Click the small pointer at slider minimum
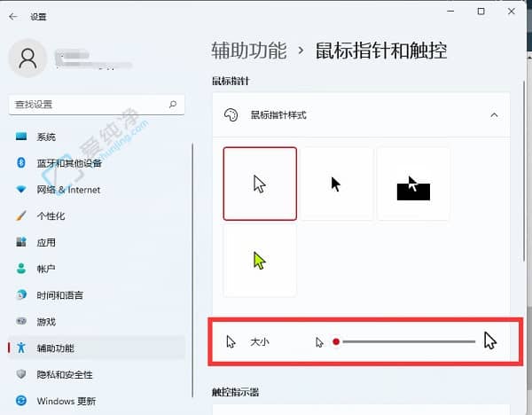 point(319,342)
